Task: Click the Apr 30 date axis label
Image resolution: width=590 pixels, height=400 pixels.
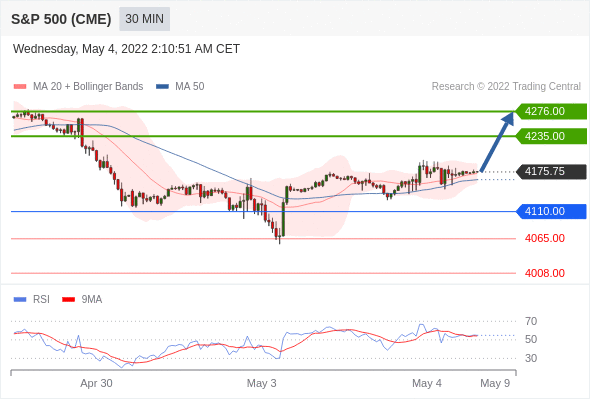Action: point(96,383)
